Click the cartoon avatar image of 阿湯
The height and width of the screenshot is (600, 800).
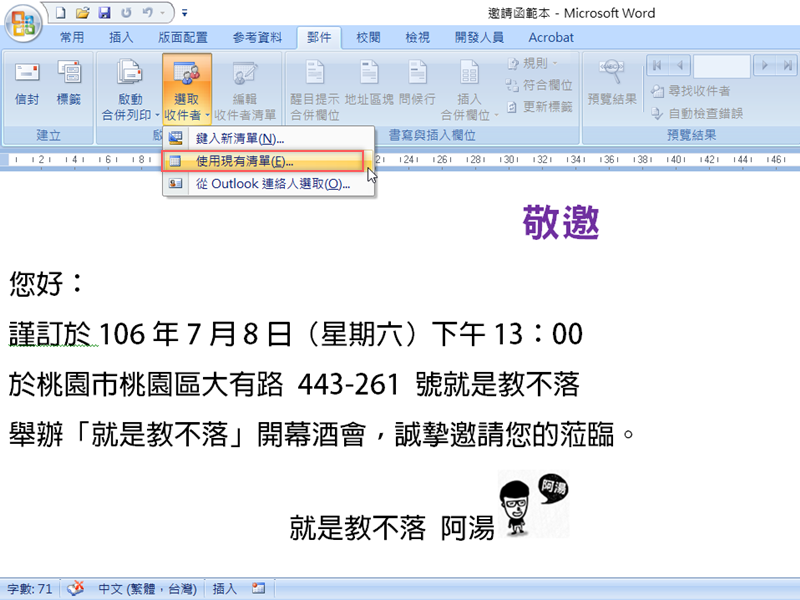pos(534,504)
